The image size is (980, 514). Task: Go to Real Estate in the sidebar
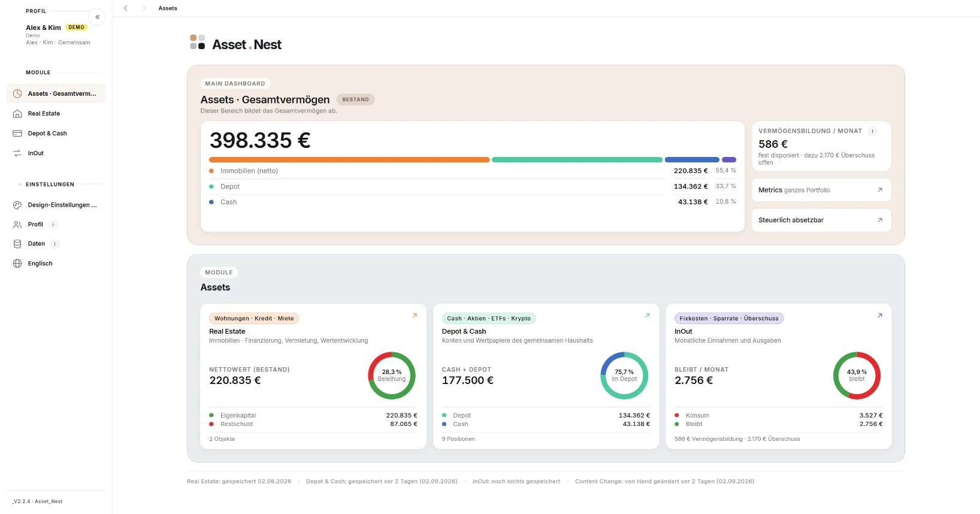tap(56, 114)
